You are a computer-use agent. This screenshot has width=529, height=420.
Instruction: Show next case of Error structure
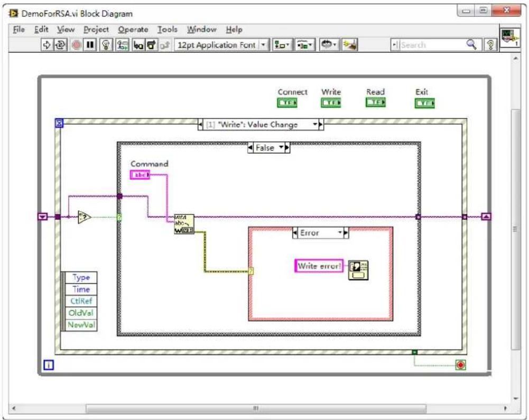346,233
